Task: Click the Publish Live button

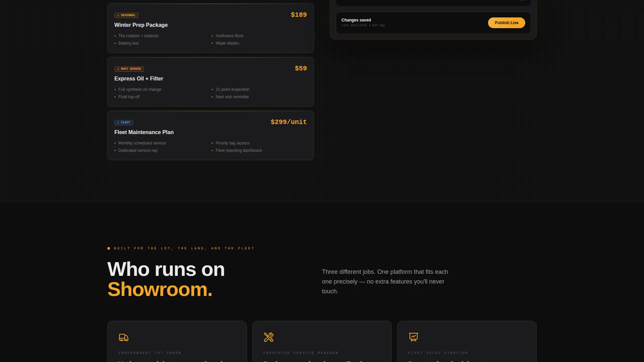Action: [x=506, y=23]
